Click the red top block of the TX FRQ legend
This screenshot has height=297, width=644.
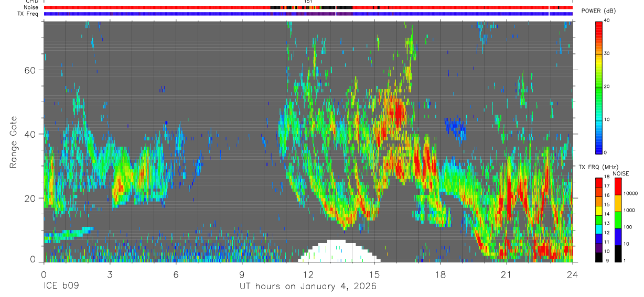point(598,183)
